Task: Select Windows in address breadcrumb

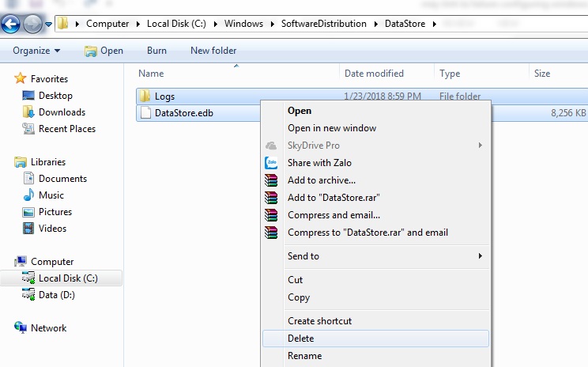Action: pos(243,24)
